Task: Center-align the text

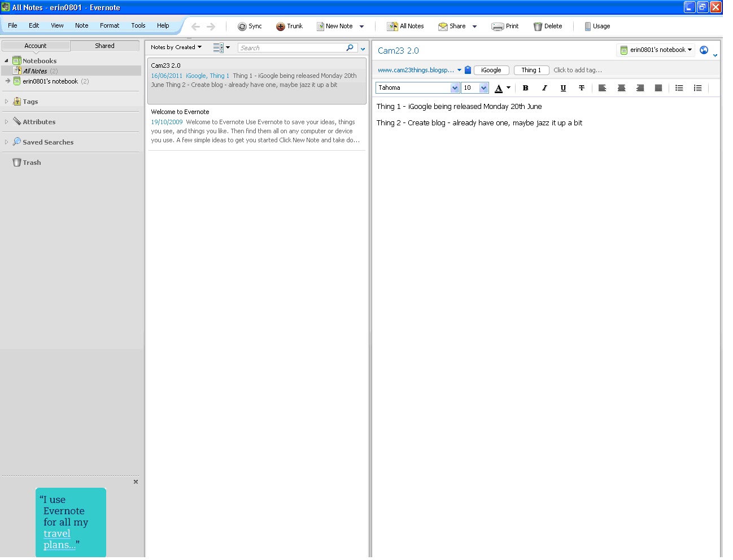Action: pyautogui.click(x=621, y=88)
